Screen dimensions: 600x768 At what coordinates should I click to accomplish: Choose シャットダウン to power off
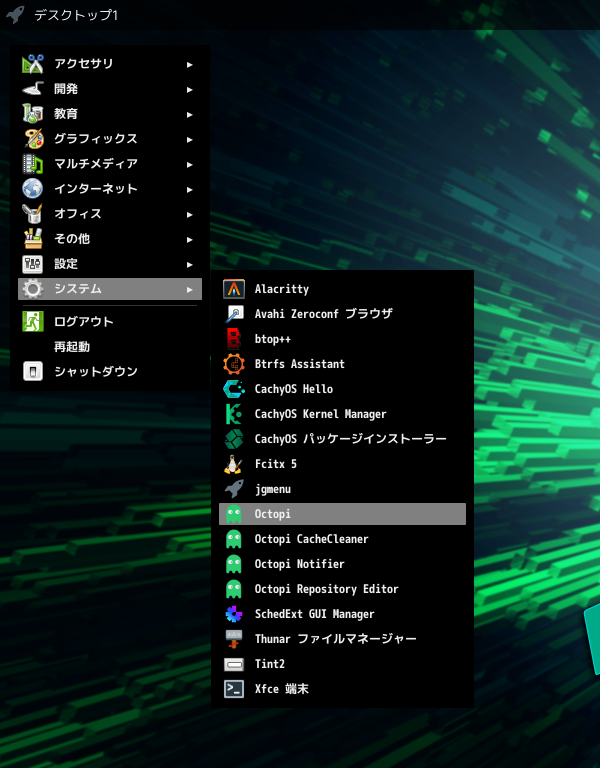coord(110,371)
